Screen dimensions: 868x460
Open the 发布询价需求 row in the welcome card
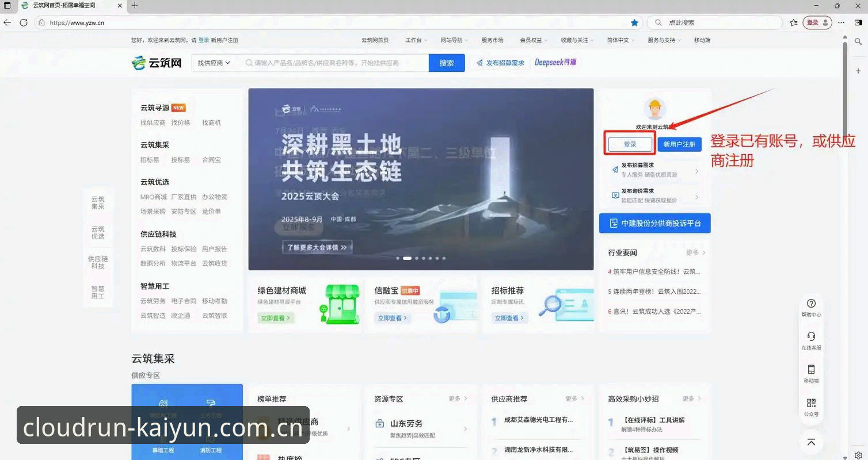[x=654, y=195]
